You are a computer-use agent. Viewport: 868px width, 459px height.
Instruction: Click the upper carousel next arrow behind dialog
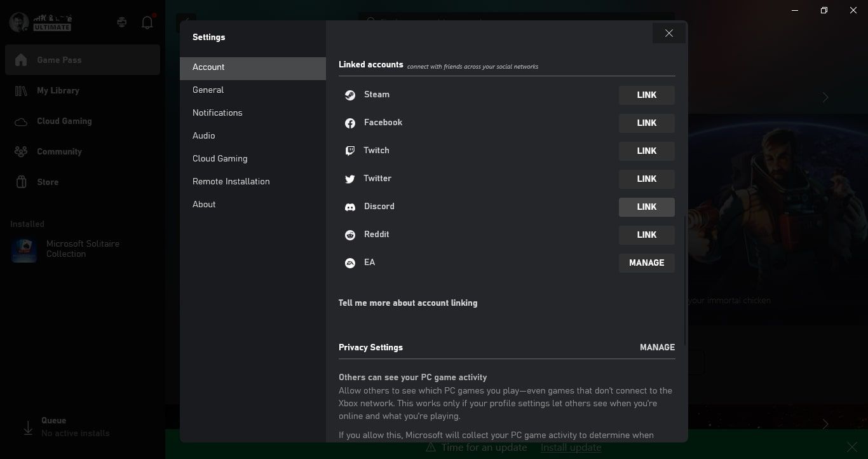click(825, 97)
